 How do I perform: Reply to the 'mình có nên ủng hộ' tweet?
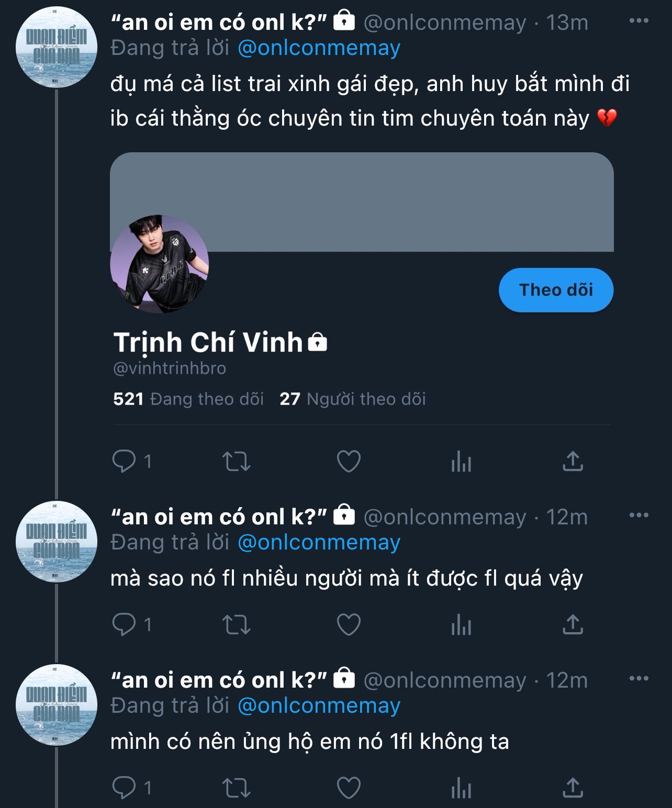coord(124,788)
